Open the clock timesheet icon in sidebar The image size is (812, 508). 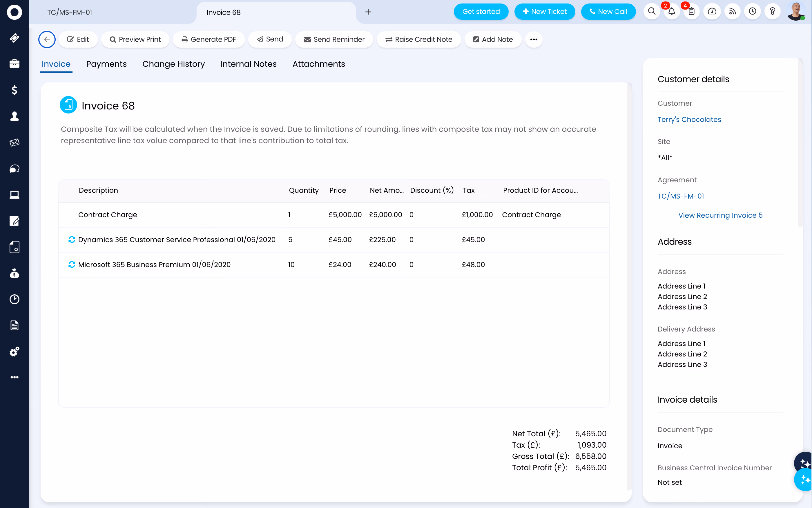click(x=14, y=299)
